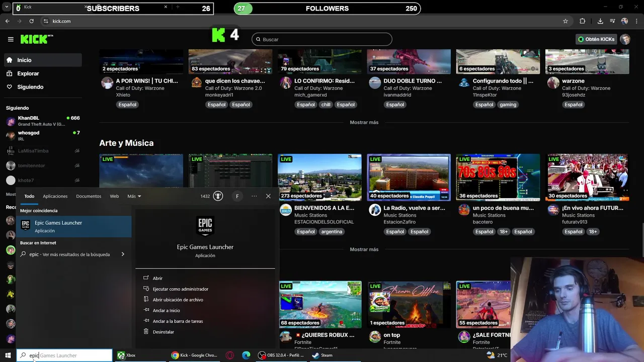Open the Chrome three-dot menu
This screenshot has width=644, height=362.
(636, 21)
